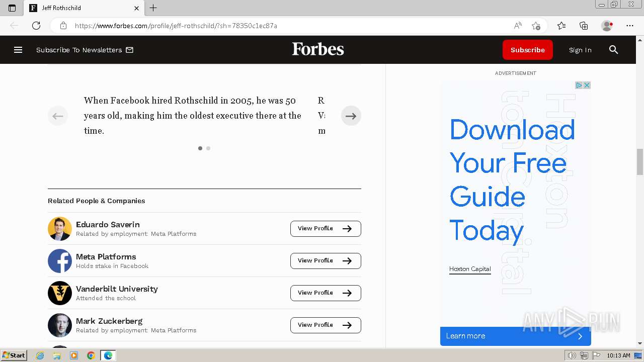
Task: Launch Chrome from taskbar
Action: 91,355
